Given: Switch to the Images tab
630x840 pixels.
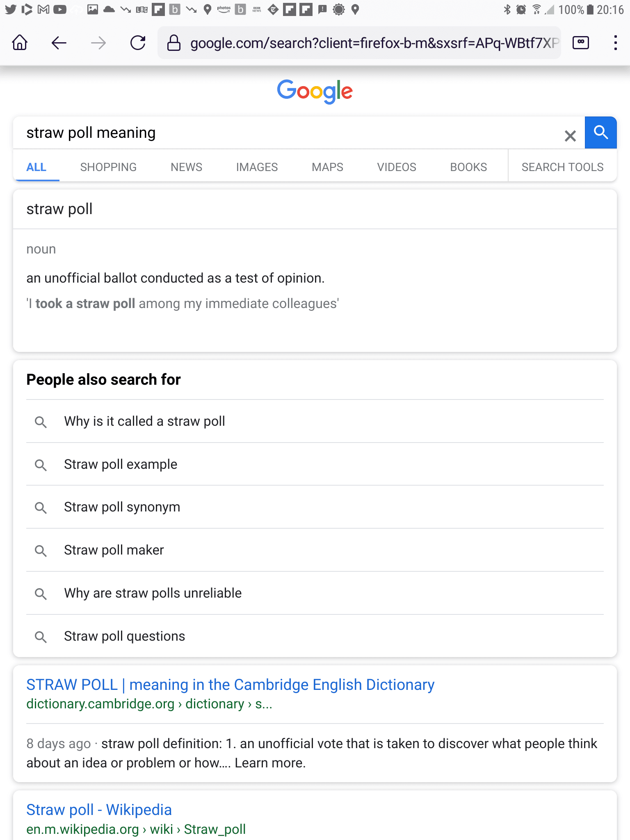Looking at the screenshot, I should (257, 167).
